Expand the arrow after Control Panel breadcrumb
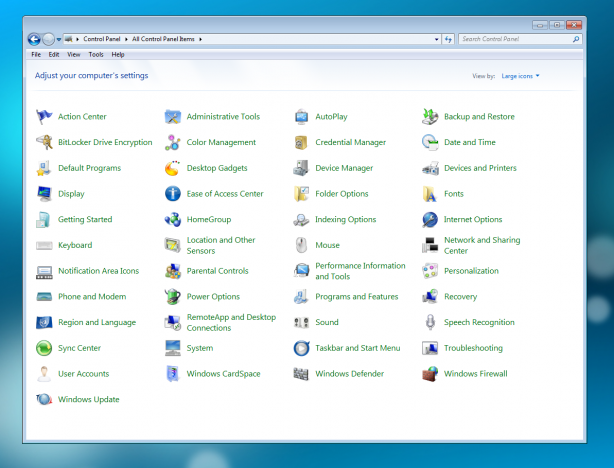The image size is (614, 468). [x=126, y=39]
